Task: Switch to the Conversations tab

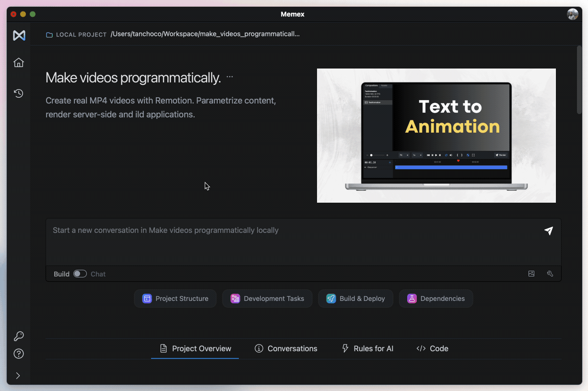Action: [x=286, y=349]
